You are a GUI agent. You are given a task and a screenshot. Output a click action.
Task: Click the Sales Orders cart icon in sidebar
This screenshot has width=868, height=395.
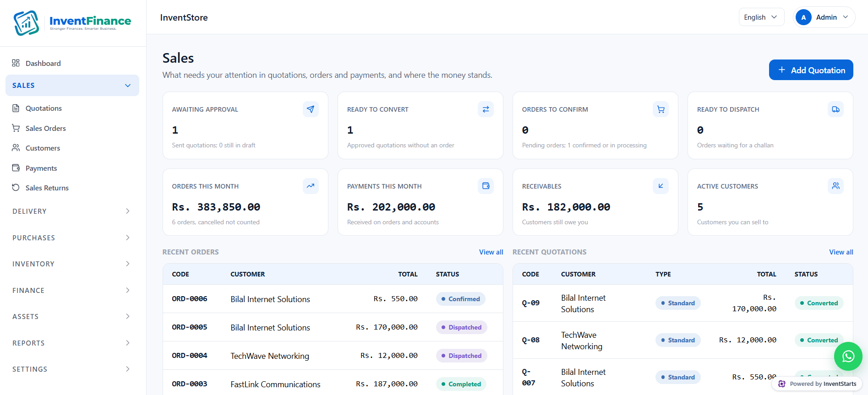[x=16, y=128]
